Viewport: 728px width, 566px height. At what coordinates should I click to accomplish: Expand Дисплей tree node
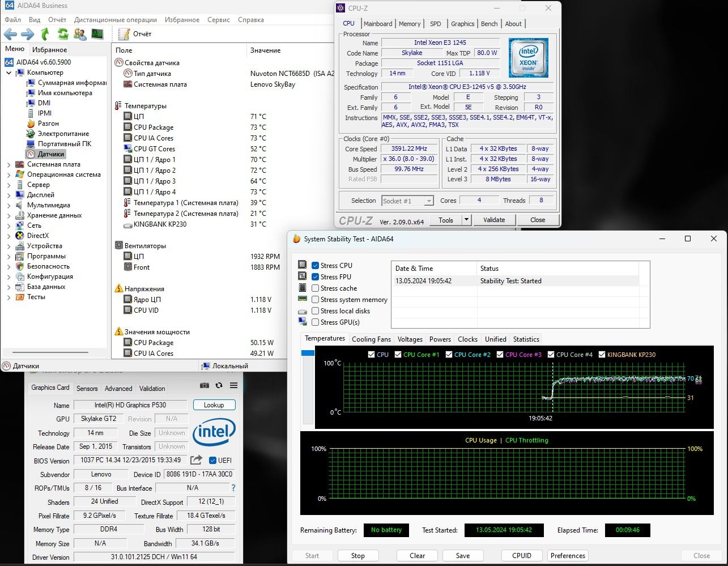(x=8, y=195)
